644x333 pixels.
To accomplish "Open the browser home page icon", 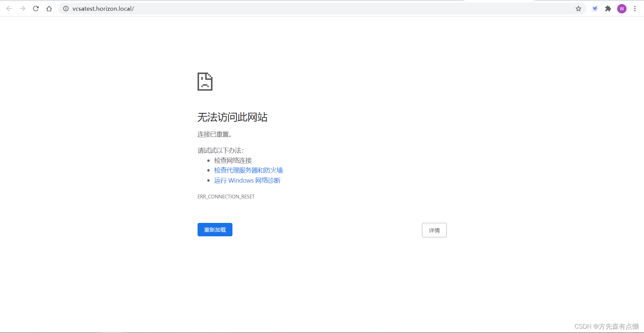I will tap(49, 8).
